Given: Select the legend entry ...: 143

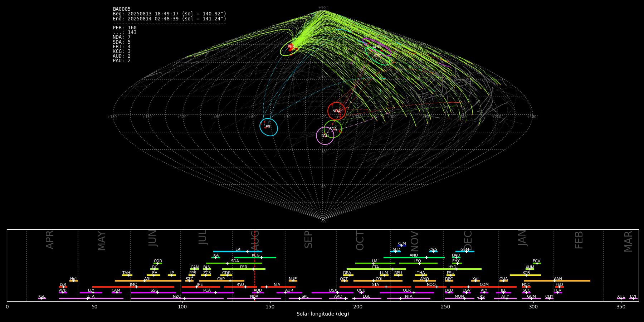Looking at the screenshot, I should pos(125,33).
